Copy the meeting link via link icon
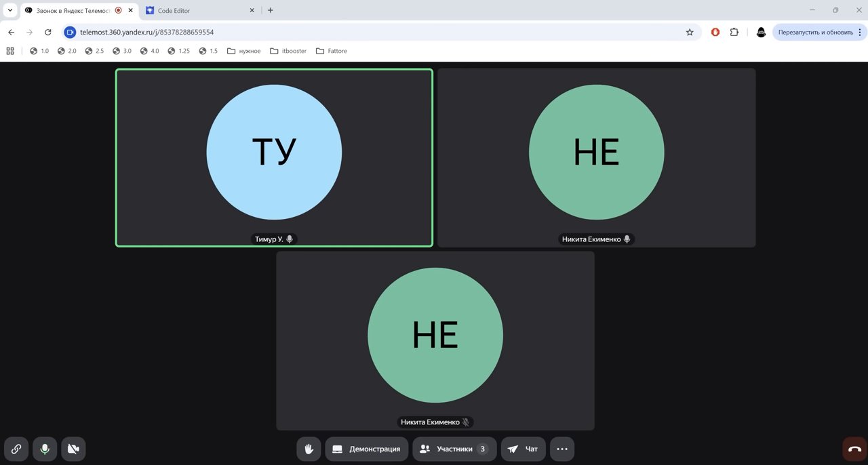Image resolution: width=868 pixels, height=465 pixels. tap(16, 449)
